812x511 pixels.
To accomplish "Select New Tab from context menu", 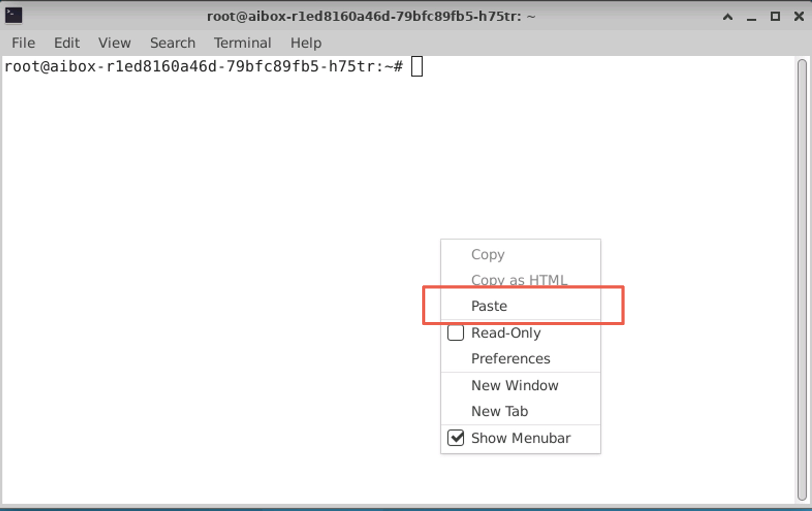I will point(499,411).
